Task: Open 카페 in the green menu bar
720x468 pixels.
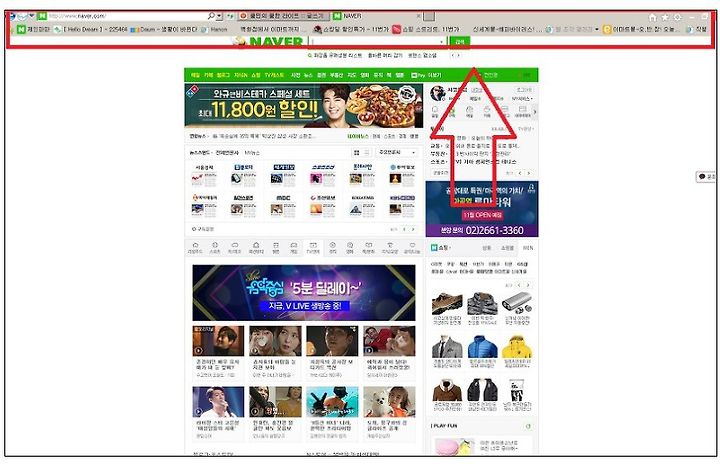Action: pos(208,75)
